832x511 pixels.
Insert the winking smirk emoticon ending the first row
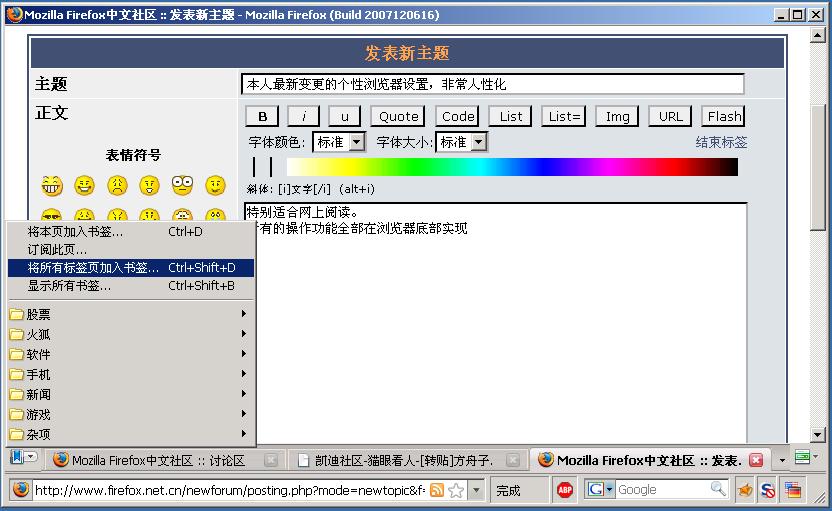pos(215,186)
